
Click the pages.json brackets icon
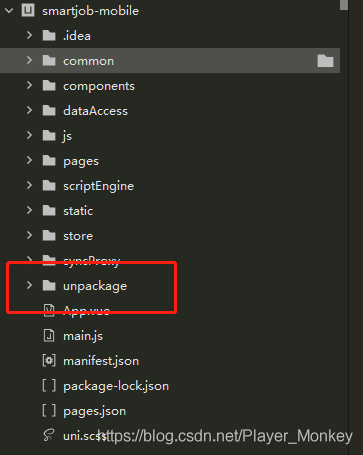pos(49,411)
